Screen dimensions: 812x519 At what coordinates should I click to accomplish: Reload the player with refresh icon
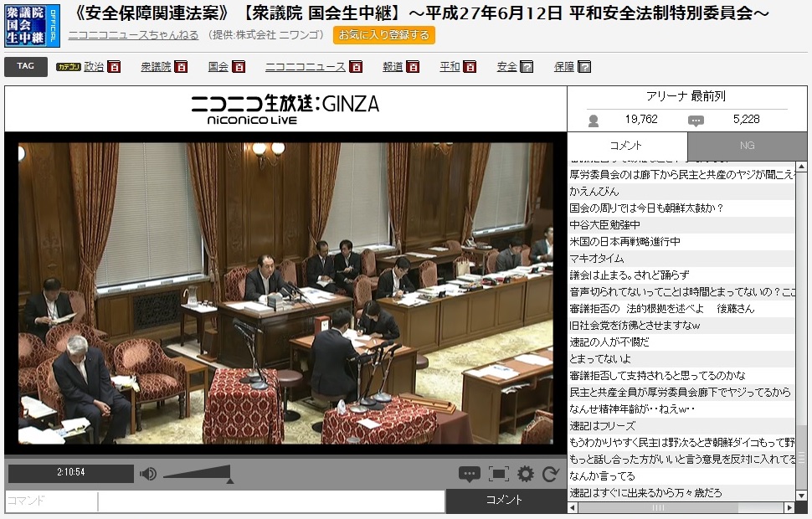point(551,474)
